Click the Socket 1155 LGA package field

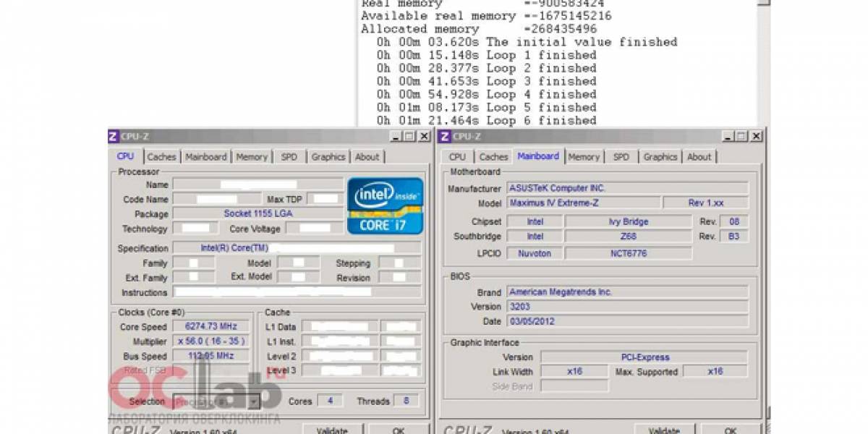[x=258, y=214]
